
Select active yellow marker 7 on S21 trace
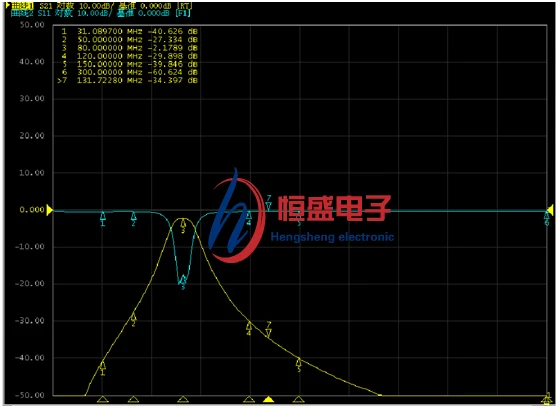269,329
